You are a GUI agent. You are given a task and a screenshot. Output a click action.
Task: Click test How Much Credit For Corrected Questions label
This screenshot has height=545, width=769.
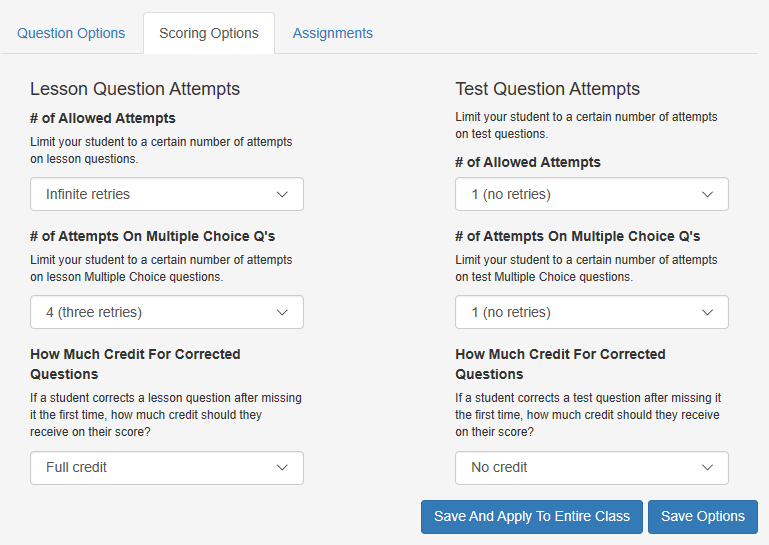pyautogui.click(x=560, y=364)
